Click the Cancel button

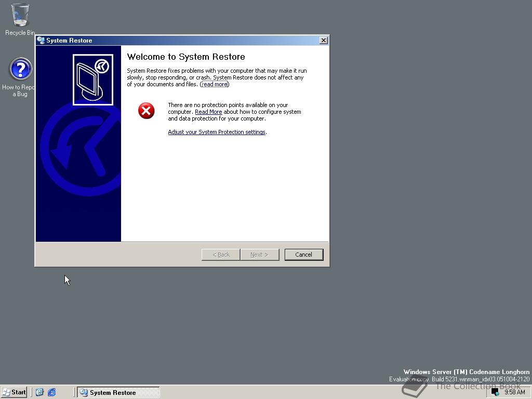[303, 255]
